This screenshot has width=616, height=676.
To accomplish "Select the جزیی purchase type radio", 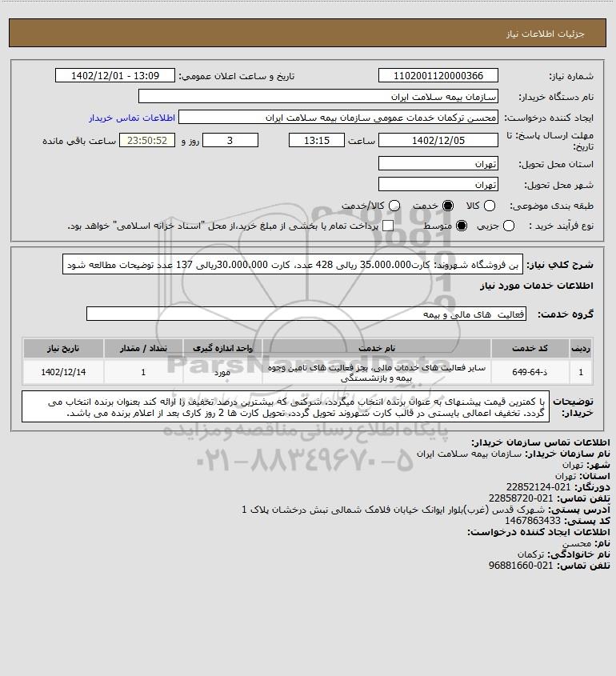I will (509, 226).
